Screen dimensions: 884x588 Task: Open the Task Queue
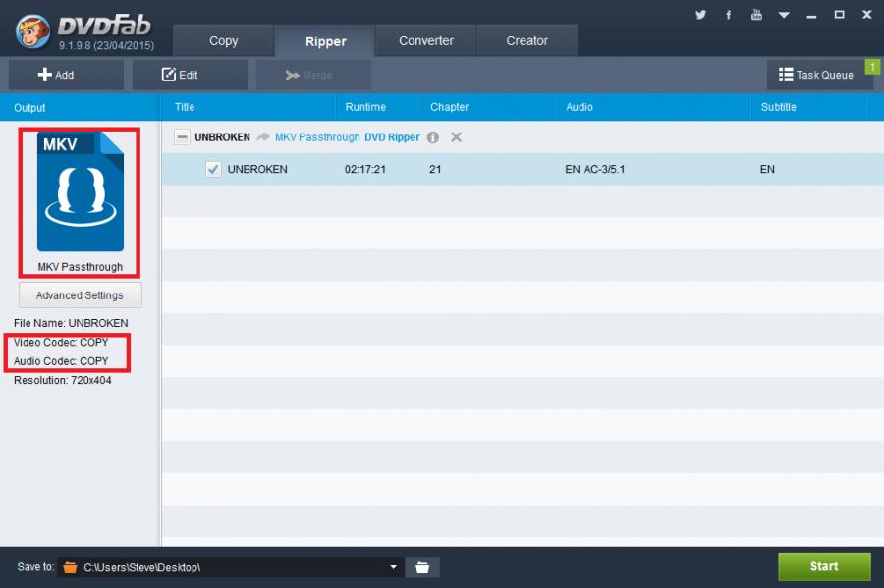(x=815, y=75)
